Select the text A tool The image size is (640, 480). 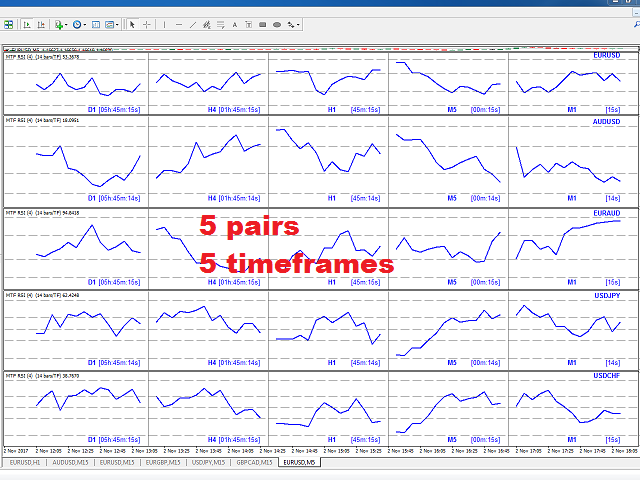[x=235, y=25]
